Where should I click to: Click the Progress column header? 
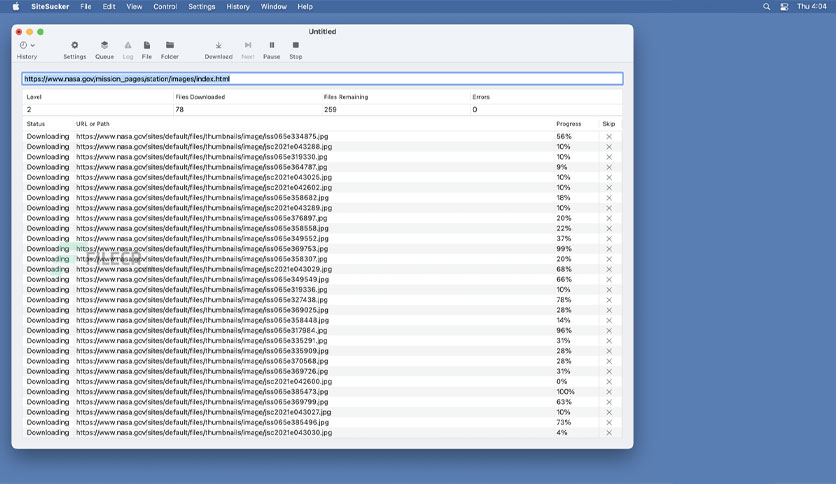[568, 124]
